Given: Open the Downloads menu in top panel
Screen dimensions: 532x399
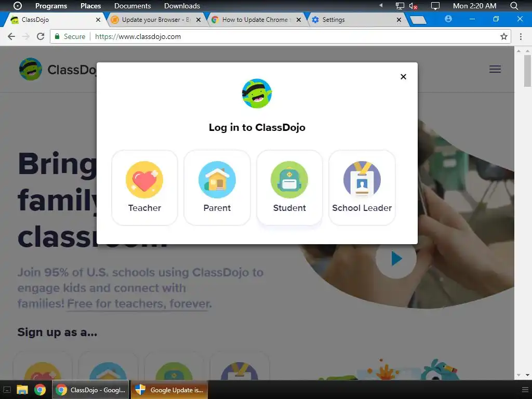Looking at the screenshot, I should tap(182, 6).
